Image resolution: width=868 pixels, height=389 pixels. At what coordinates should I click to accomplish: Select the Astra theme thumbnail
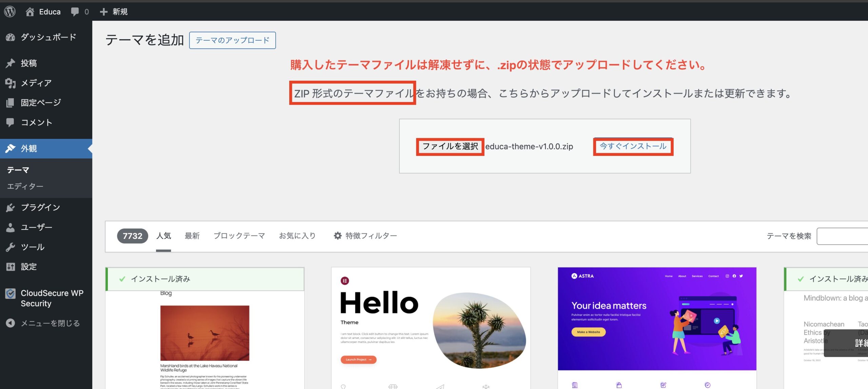657,319
